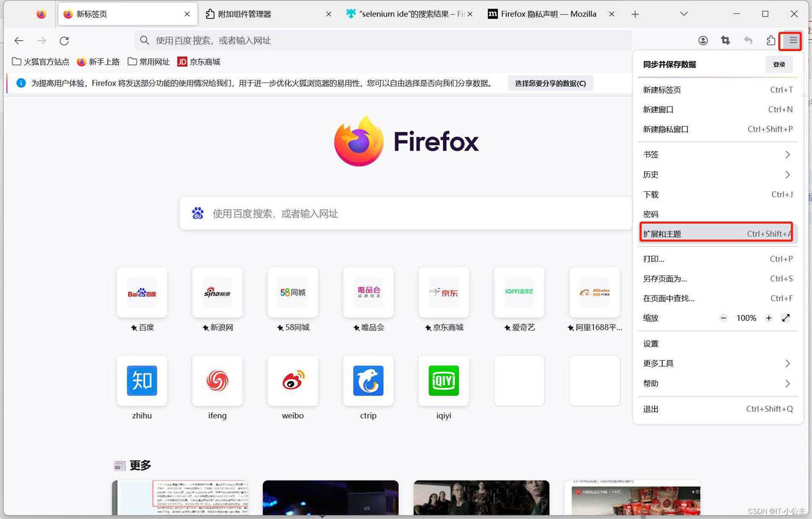Reload the page with refresh icon

pyautogui.click(x=64, y=41)
